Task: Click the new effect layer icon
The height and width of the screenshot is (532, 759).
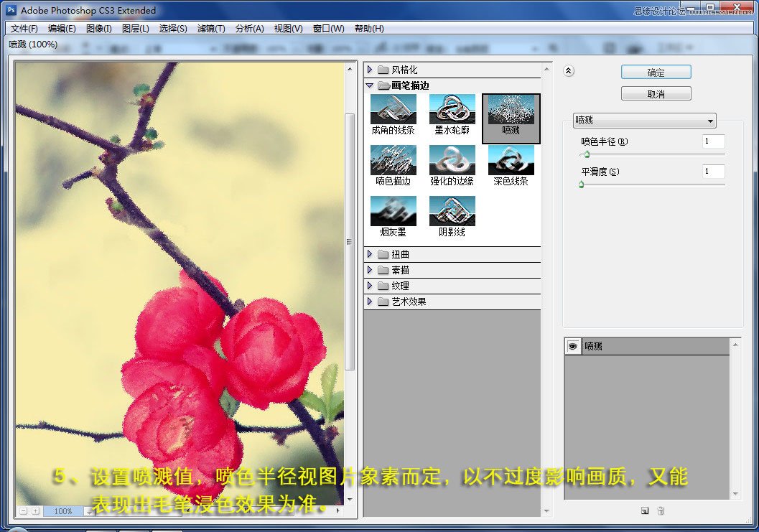Action: (645, 510)
